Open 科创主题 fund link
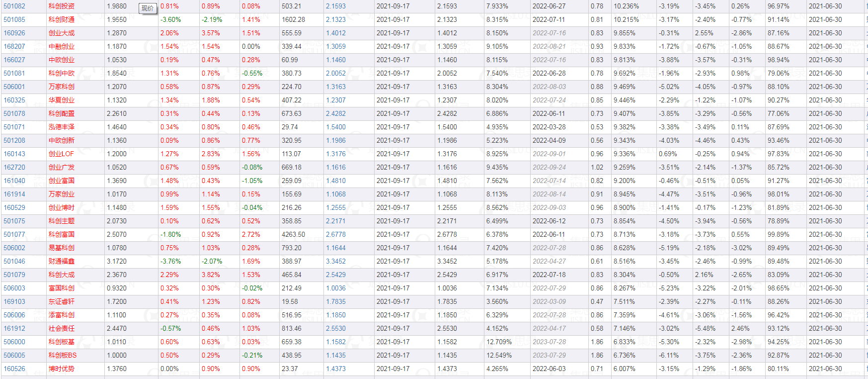The image size is (868, 379). (x=62, y=221)
